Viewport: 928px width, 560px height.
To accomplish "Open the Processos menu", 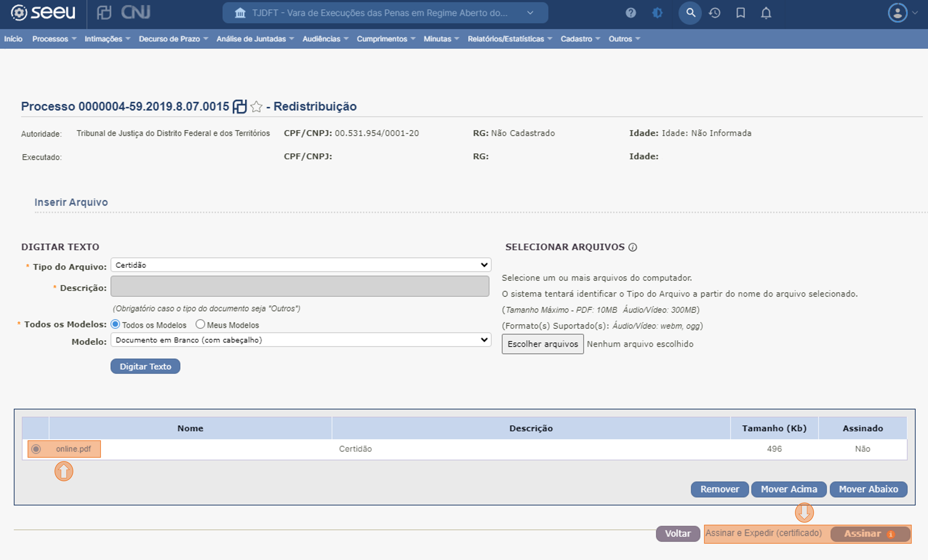I will tap(54, 39).
